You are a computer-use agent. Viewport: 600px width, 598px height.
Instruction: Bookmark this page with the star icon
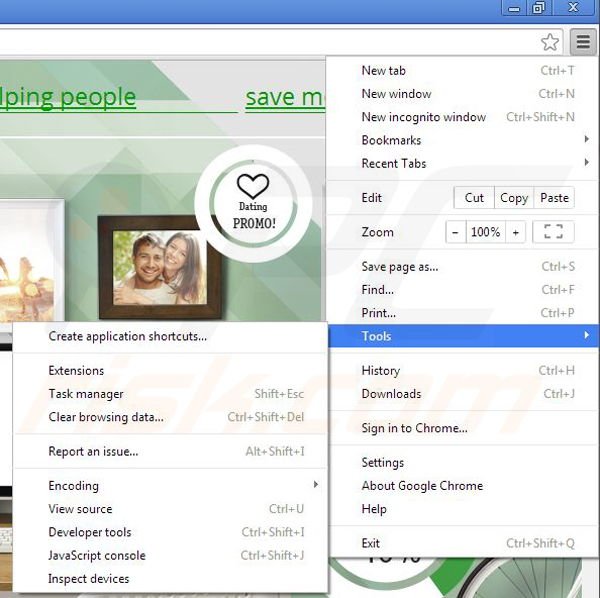coord(550,42)
